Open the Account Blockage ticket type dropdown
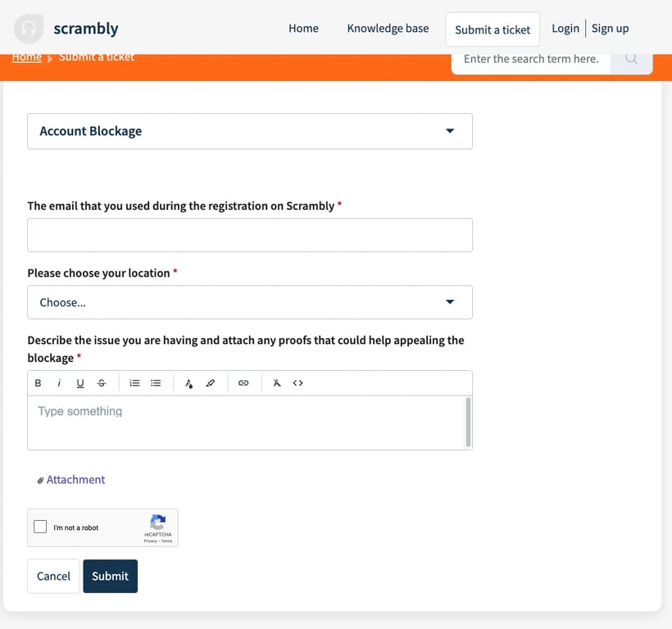The image size is (672, 629). (250, 131)
